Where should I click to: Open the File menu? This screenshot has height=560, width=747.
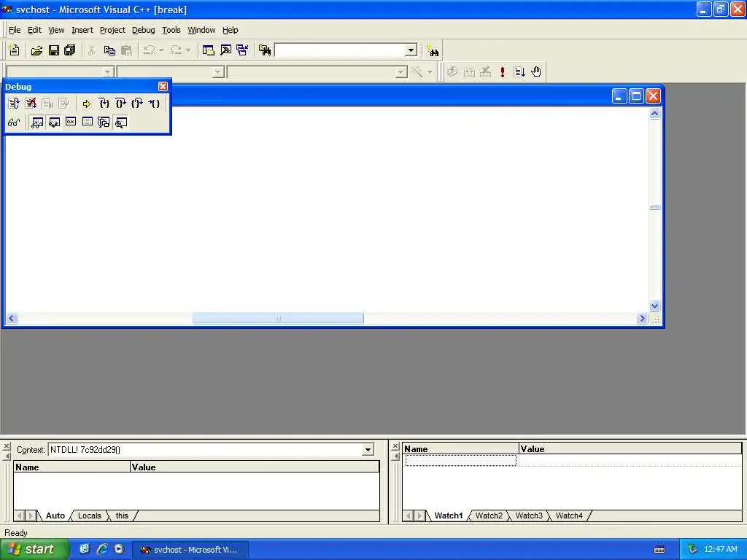pyautogui.click(x=15, y=30)
